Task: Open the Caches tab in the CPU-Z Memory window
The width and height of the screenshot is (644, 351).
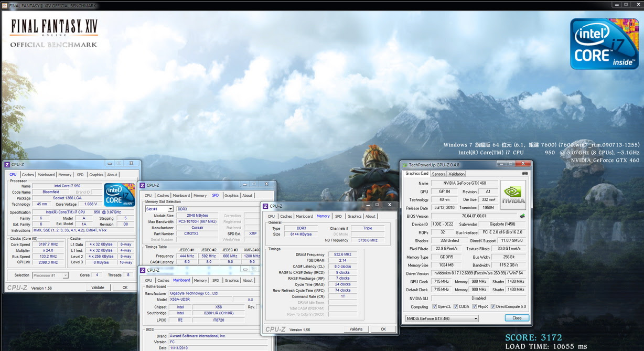Action: [x=286, y=216]
